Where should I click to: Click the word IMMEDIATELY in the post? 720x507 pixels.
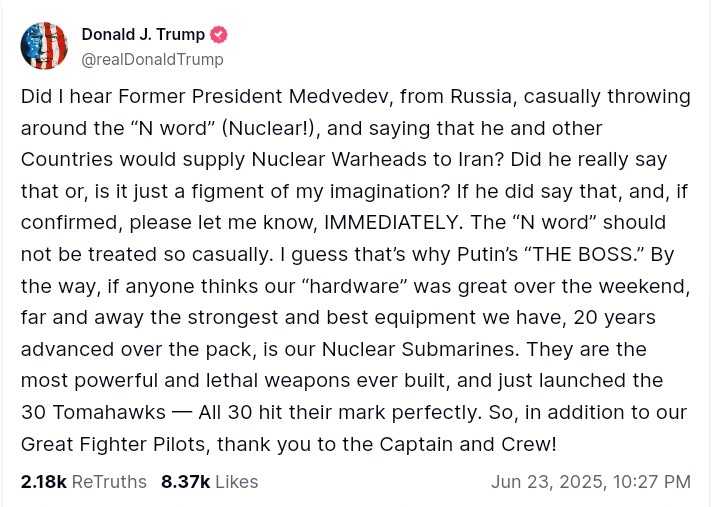392,223
